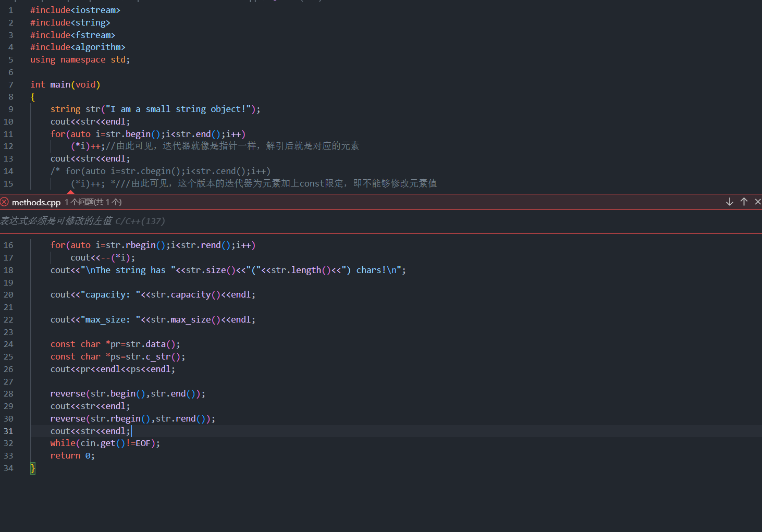Click line number 16 in the gutter
Image resolution: width=762 pixels, height=532 pixels.
8,245
